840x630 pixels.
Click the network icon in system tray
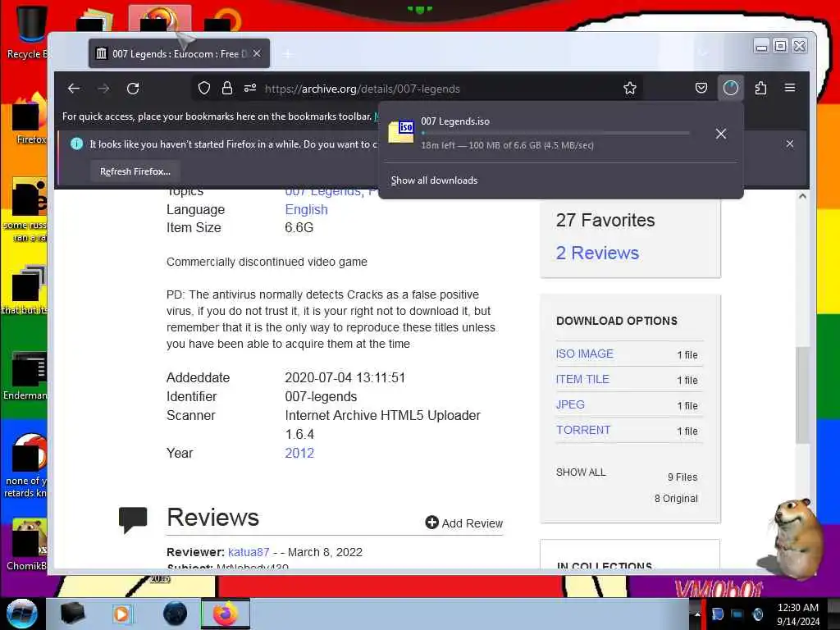737,614
